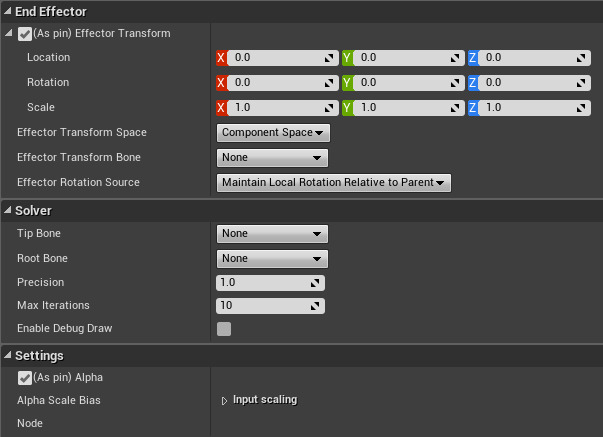This screenshot has width=603, height=437.
Task: Click the Rotation Y value field
Action: [x=400, y=82]
